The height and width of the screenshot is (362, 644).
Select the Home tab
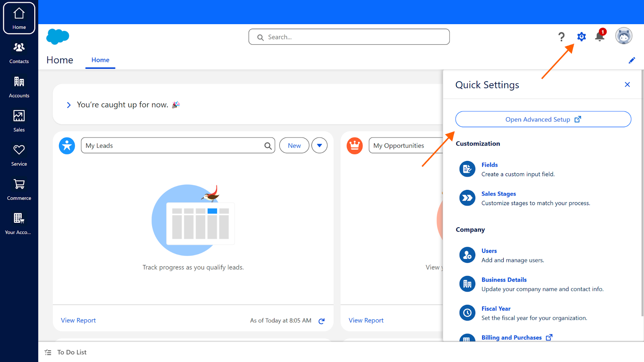pyautogui.click(x=100, y=60)
